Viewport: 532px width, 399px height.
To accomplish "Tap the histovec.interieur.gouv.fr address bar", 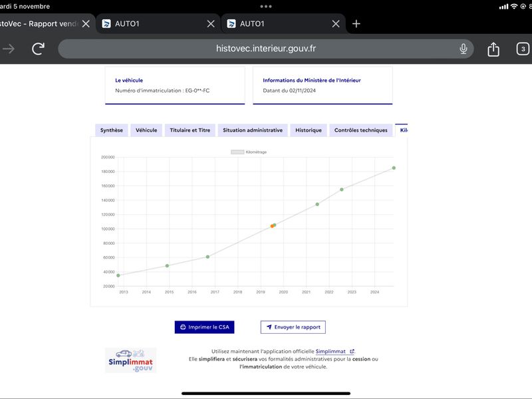I will pos(265,49).
